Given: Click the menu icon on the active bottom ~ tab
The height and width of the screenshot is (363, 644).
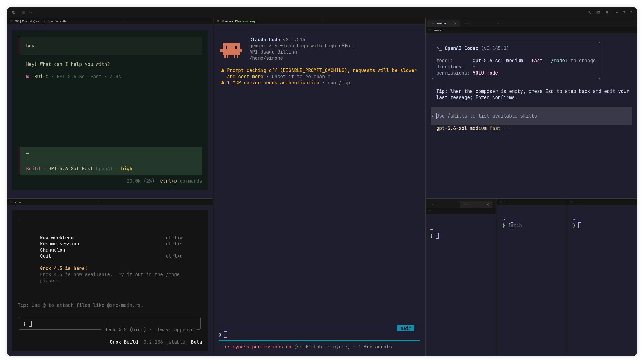Looking at the screenshot, I should click(465, 204).
